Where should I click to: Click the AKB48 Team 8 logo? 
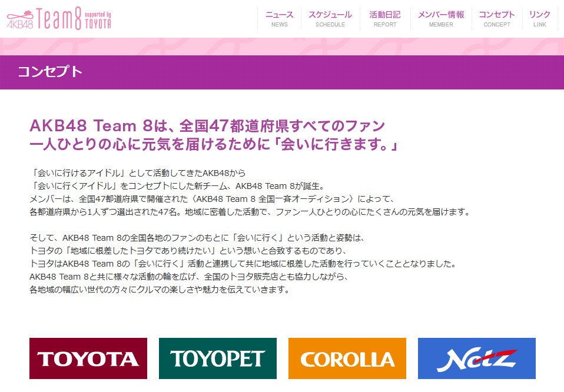click(59, 19)
